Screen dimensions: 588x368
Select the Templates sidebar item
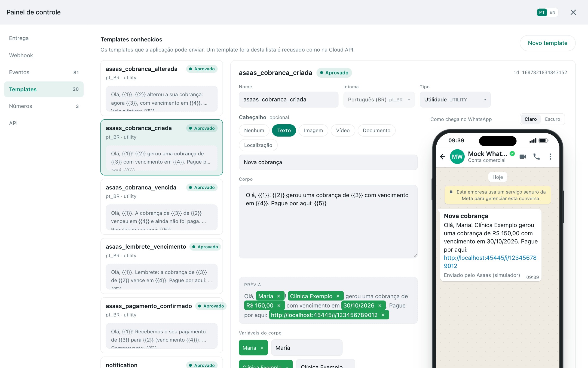coord(44,89)
